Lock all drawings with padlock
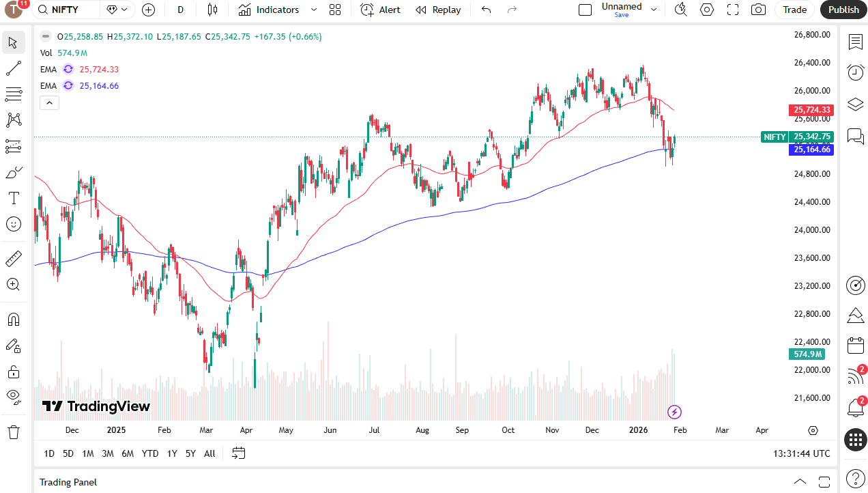The height and width of the screenshot is (493, 868). pos(13,371)
